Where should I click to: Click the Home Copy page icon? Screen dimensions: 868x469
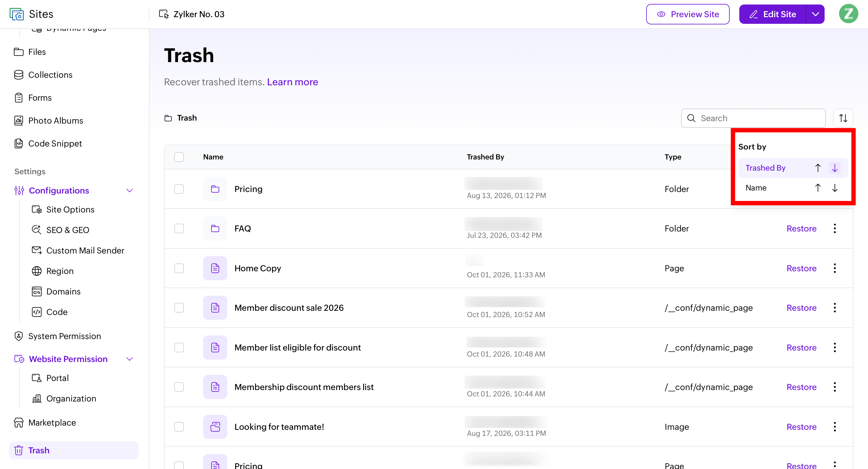click(215, 268)
